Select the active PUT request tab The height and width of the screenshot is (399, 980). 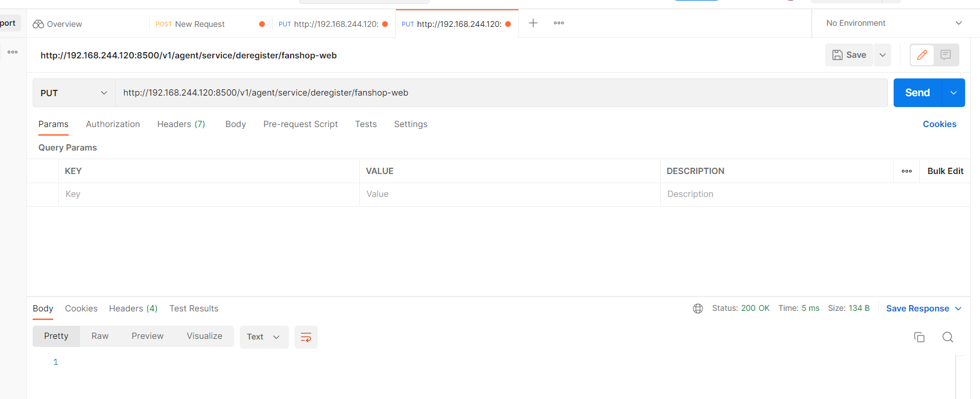[457, 24]
